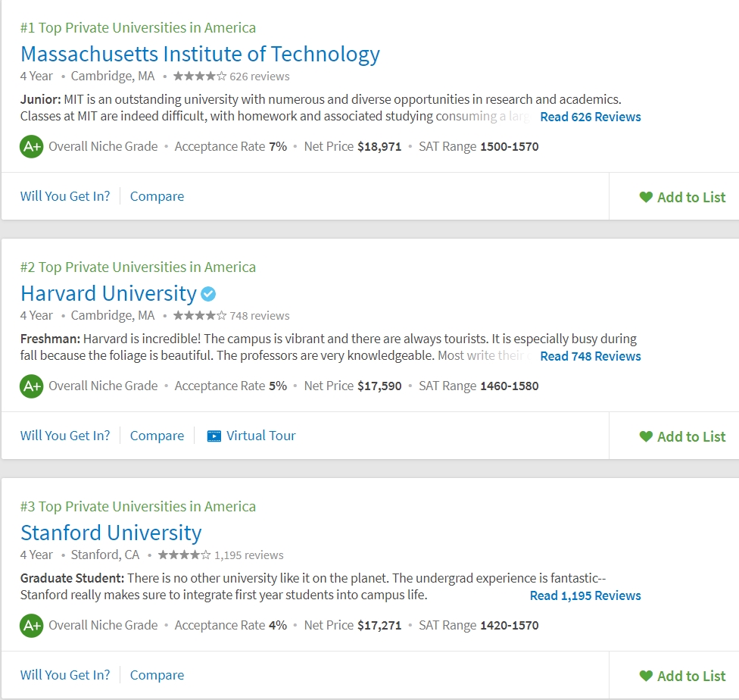Read 626 Reviews for MIT
This screenshot has height=700, width=739.
591,117
